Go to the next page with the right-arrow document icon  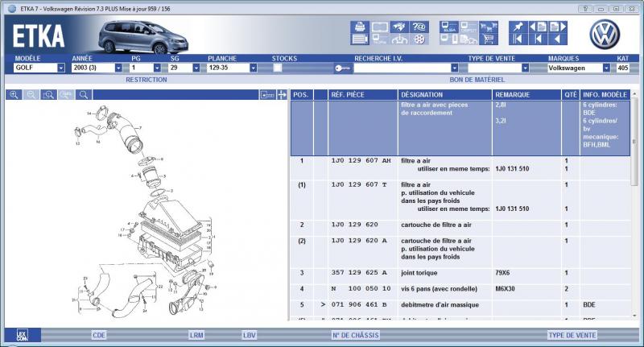[x=557, y=27]
